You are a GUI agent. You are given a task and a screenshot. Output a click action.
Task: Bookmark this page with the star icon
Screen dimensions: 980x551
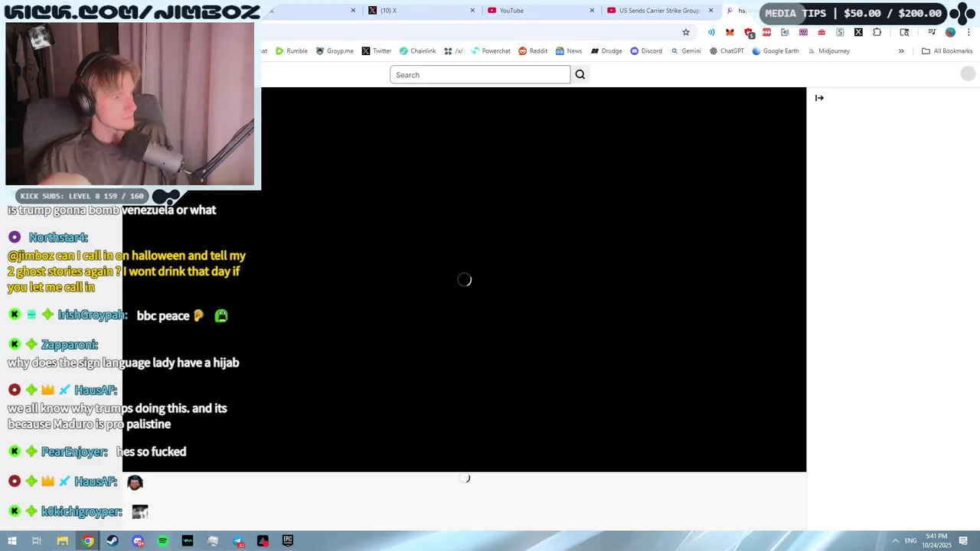(686, 32)
